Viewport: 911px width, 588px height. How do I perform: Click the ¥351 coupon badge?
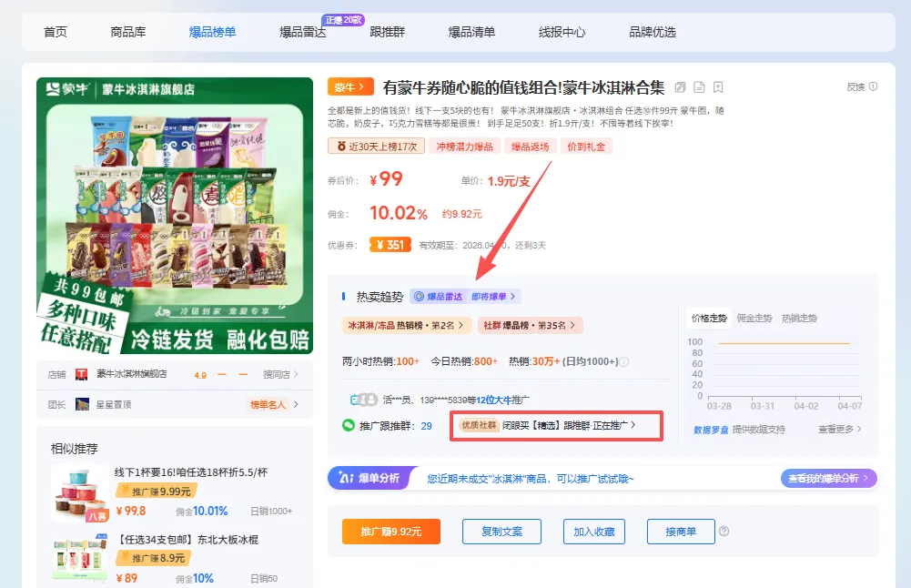pos(390,245)
